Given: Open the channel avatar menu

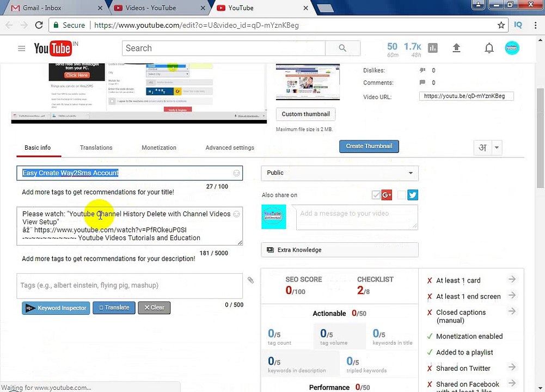Looking at the screenshot, I should pyautogui.click(x=512, y=48).
